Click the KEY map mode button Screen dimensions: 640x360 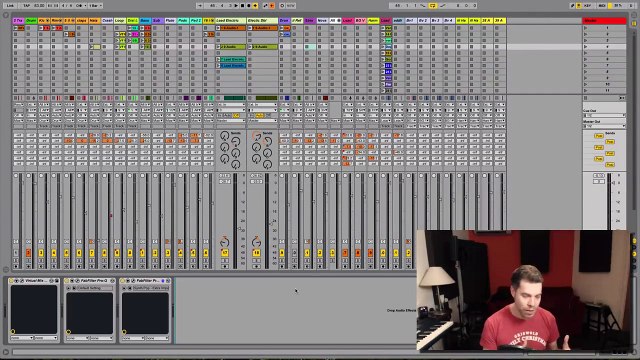coord(587,6)
